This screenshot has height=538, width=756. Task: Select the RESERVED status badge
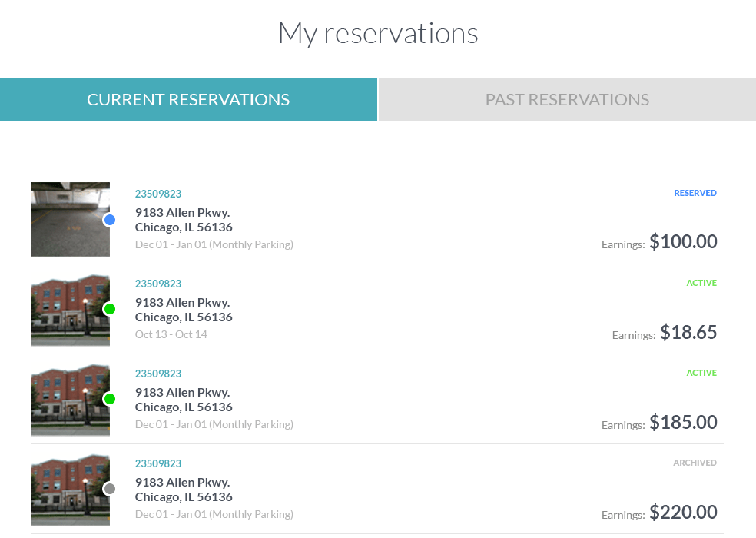(695, 193)
